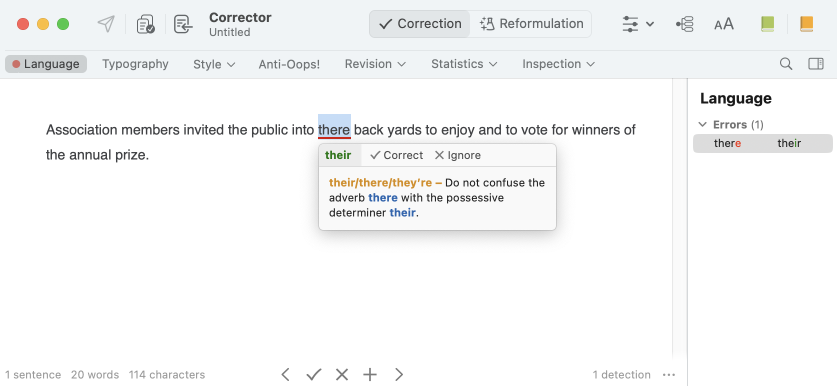The image size is (837, 386).
Task: Open the orange guide book icon
Action: click(806, 24)
